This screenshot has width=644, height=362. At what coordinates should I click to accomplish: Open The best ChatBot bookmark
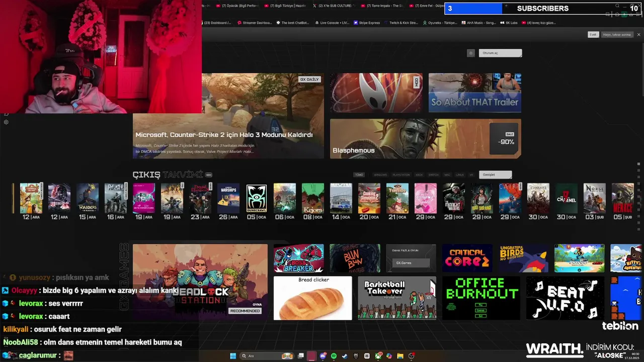292,23
